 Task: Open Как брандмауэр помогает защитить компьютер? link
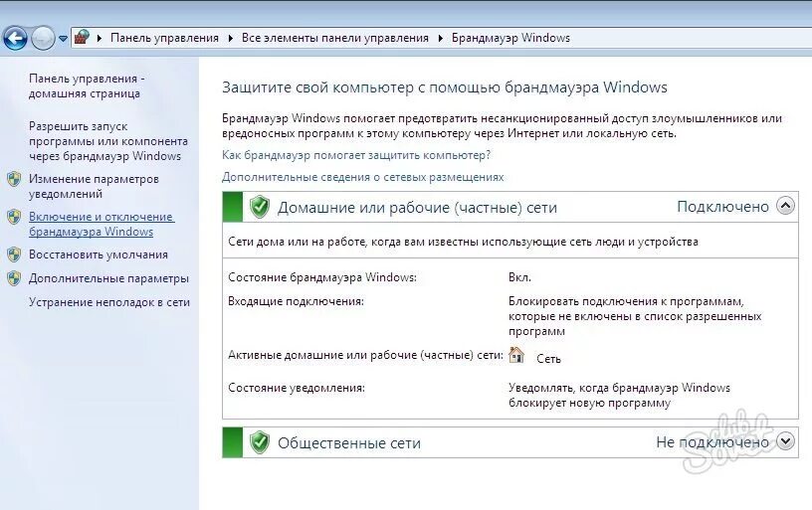(356, 155)
